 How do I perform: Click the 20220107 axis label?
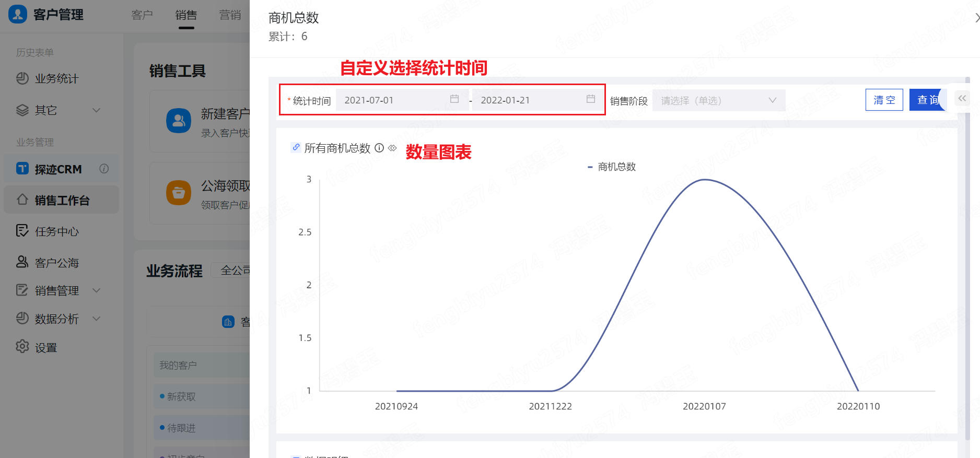[x=704, y=406]
